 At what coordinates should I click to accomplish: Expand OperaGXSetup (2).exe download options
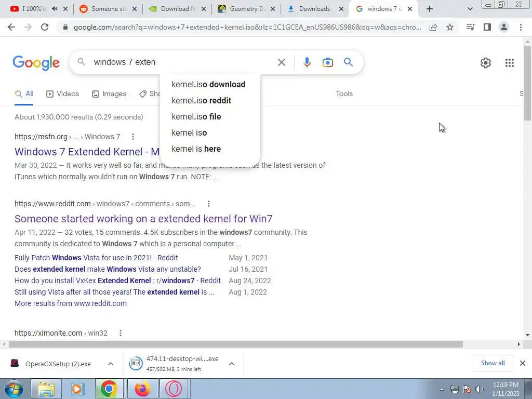110,364
